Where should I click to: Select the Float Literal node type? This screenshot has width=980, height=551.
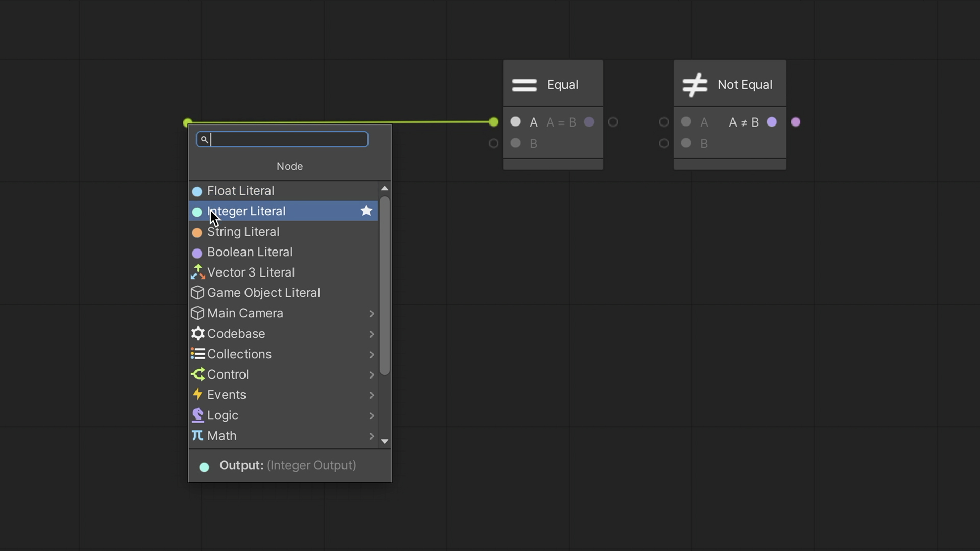coord(240,190)
